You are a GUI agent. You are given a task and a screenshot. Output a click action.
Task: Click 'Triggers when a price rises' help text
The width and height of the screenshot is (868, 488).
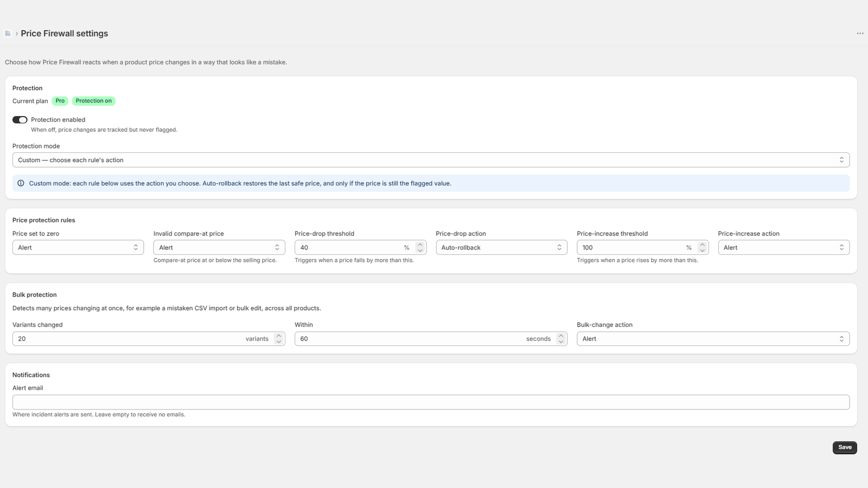(x=637, y=260)
